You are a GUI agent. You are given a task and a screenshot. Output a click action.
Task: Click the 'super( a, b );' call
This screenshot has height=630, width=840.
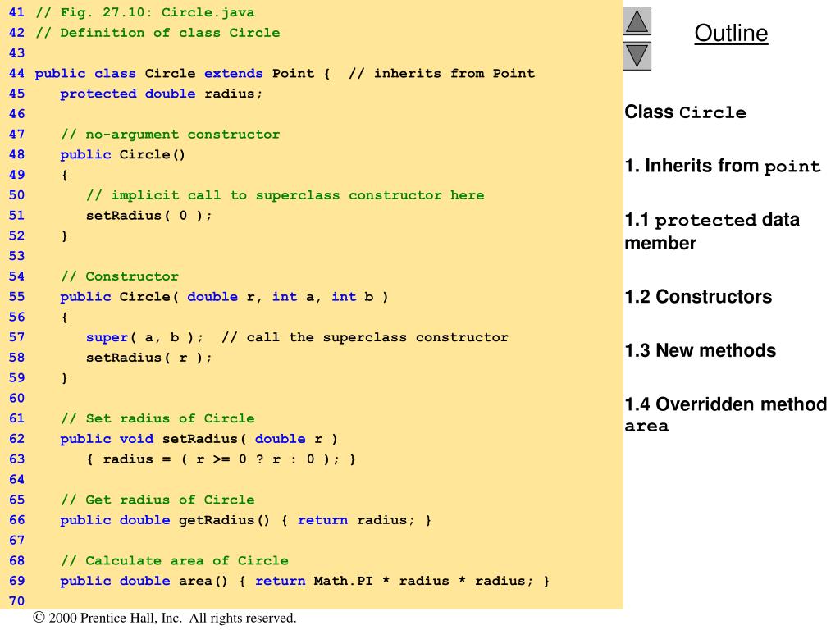point(145,337)
